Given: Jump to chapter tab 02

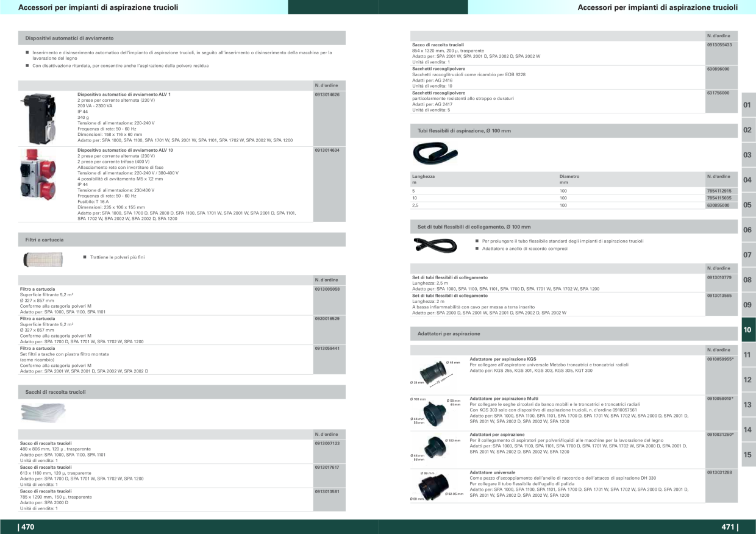Looking at the screenshot, I should pos(748,130).
